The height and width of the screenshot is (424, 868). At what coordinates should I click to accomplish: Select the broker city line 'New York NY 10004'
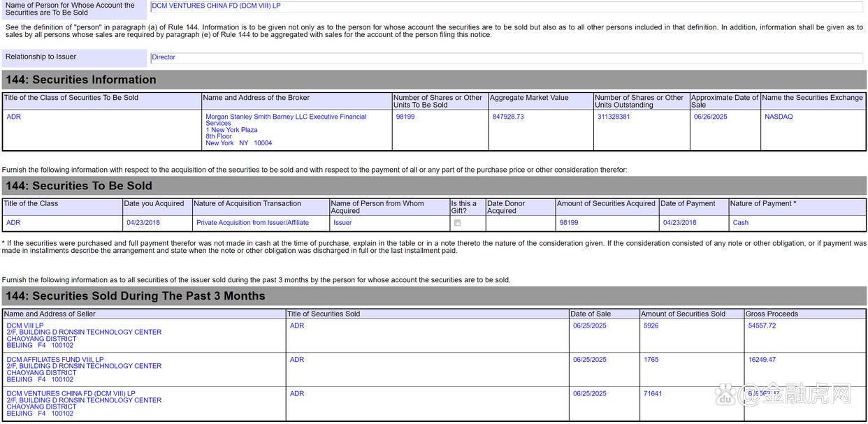pos(239,143)
